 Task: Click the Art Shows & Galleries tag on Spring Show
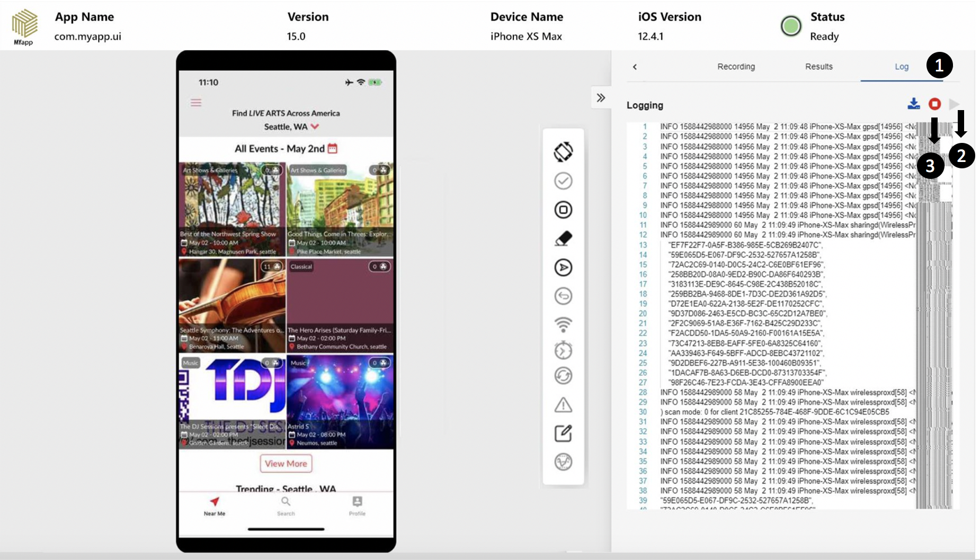[x=210, y=170]
